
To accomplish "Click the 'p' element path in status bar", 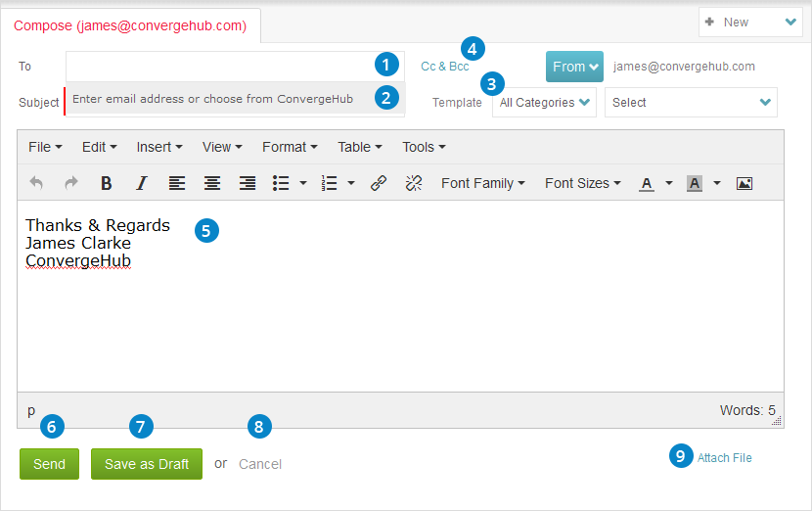I will (31, 410).
